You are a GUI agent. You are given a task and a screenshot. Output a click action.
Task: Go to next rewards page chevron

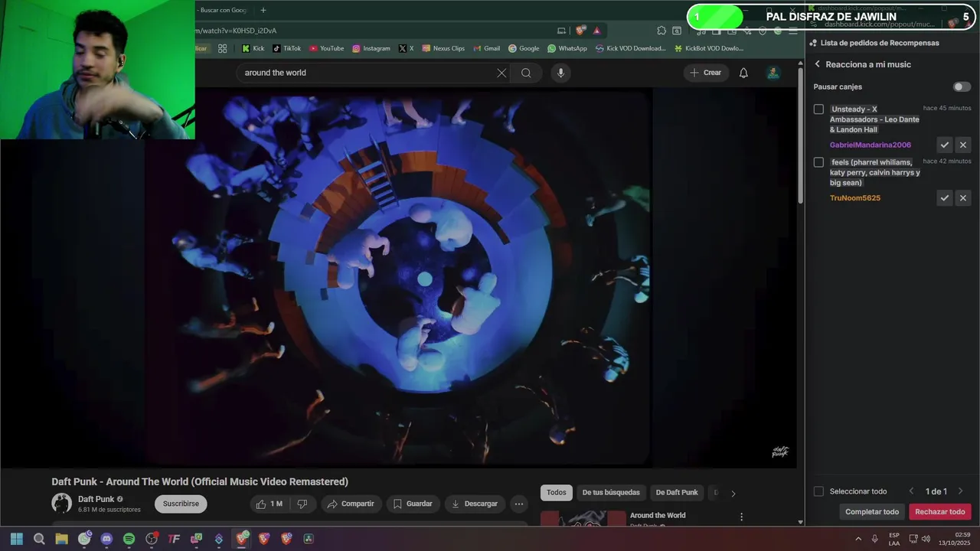pyautogui.click(x=960, y=491)
